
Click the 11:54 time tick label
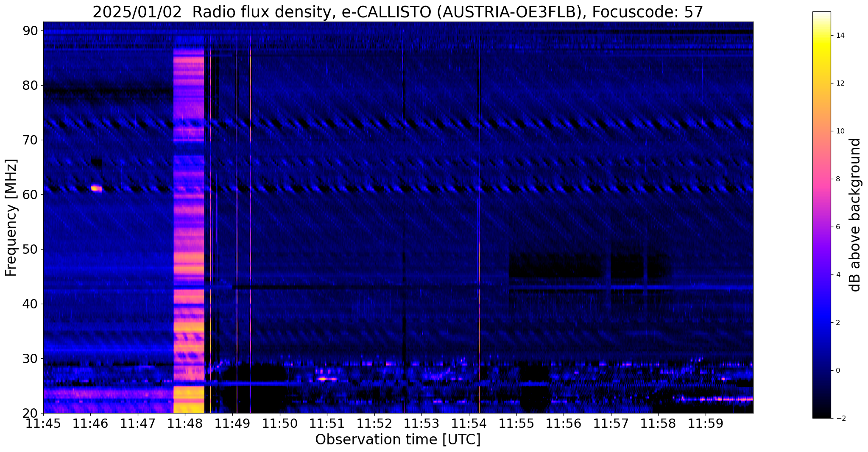click(469, 423)
